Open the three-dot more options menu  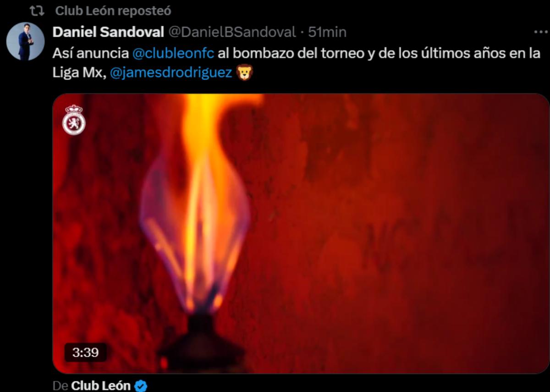point(541,32)
